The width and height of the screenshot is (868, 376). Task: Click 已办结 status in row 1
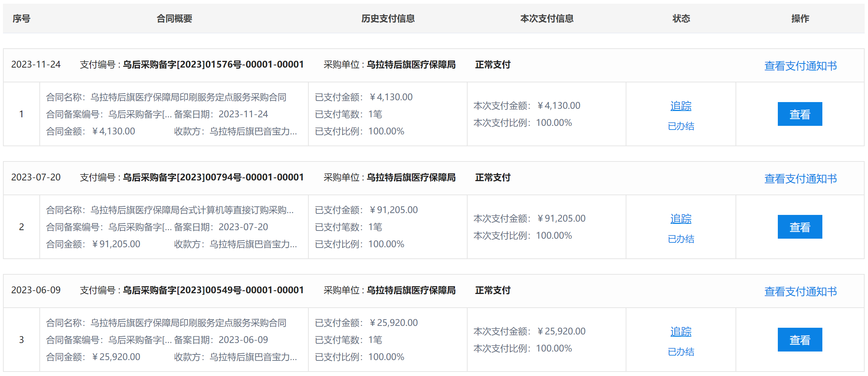[x=681, y=126]
